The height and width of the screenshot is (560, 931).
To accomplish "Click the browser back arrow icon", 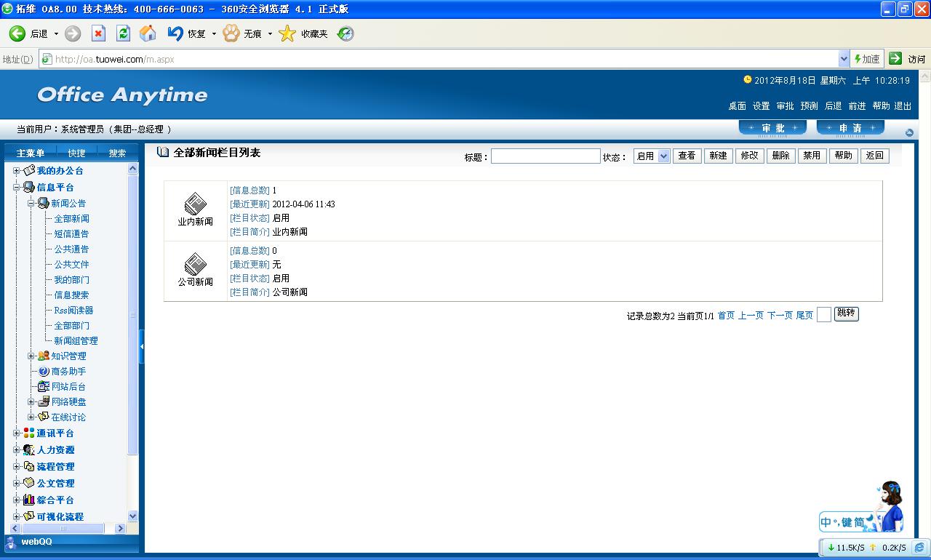I will (17, 33).
